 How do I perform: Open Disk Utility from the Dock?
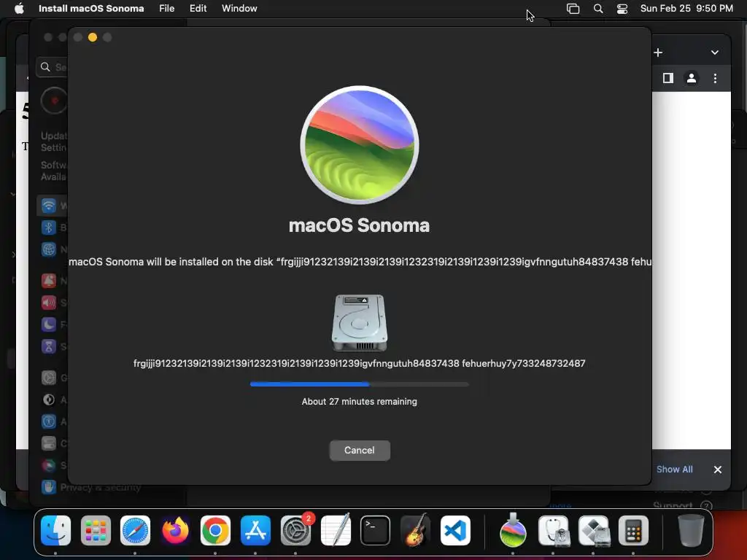coord(553,531)
